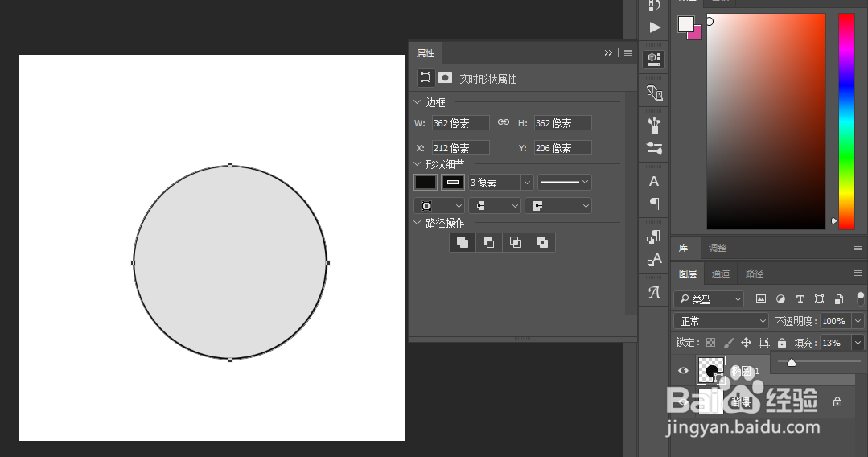Screen dimensions: 868x457
Task: Lock image pixels with brush icon
Action: pos(729,343)
